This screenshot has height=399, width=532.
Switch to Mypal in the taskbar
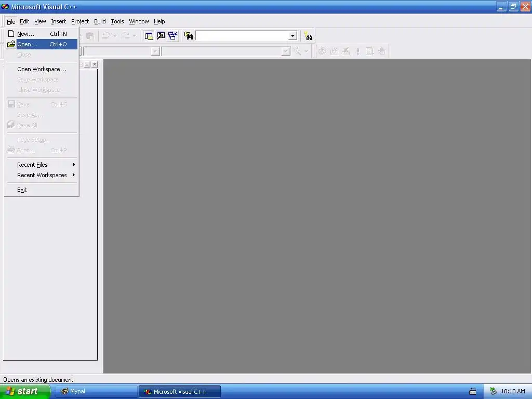[x=96, y=391]
